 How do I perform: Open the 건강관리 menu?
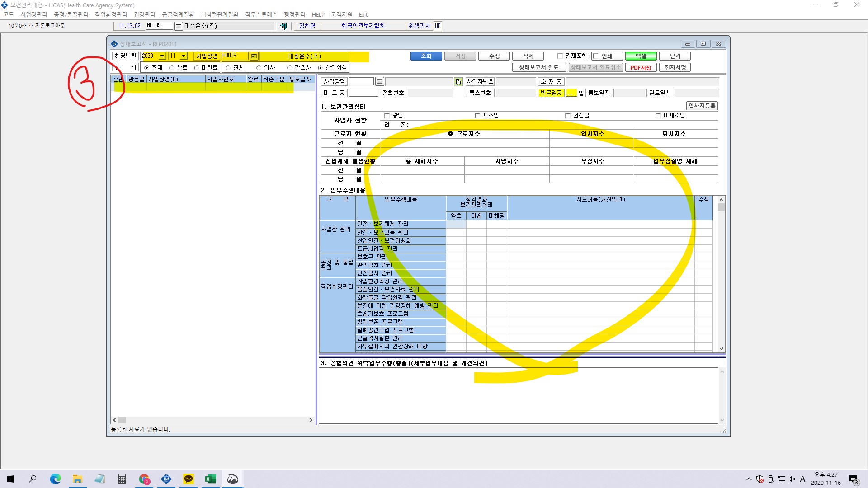coord(144,14)
